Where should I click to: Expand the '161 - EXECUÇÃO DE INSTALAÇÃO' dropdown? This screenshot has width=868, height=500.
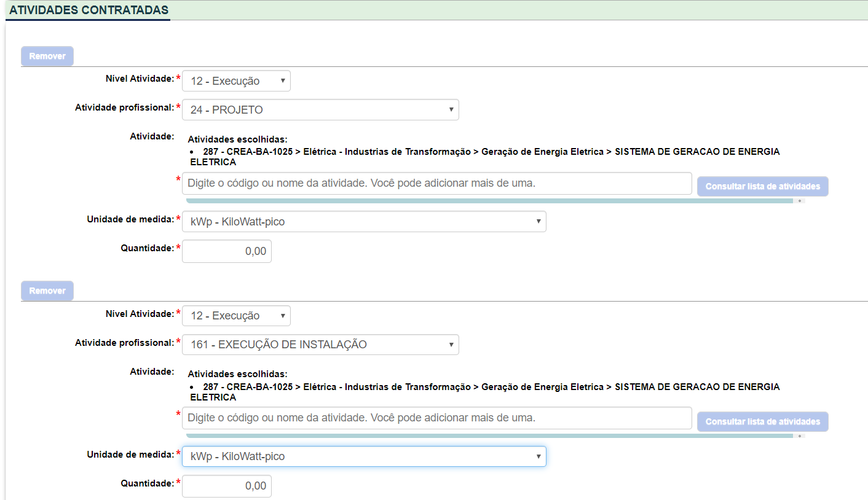(x=320, y=345)
